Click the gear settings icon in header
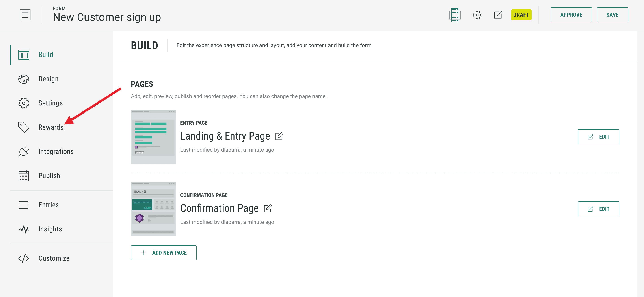 pyautogui.click(x=477, y=15)
